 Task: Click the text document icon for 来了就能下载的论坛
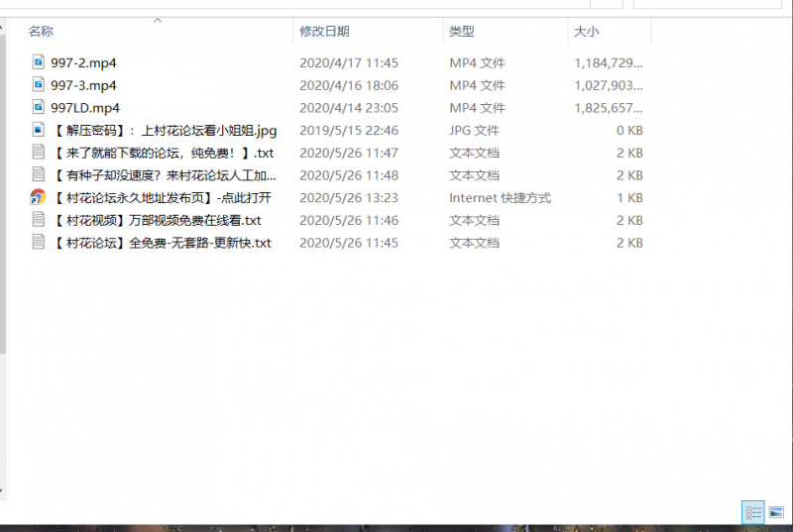click(39, 153)
